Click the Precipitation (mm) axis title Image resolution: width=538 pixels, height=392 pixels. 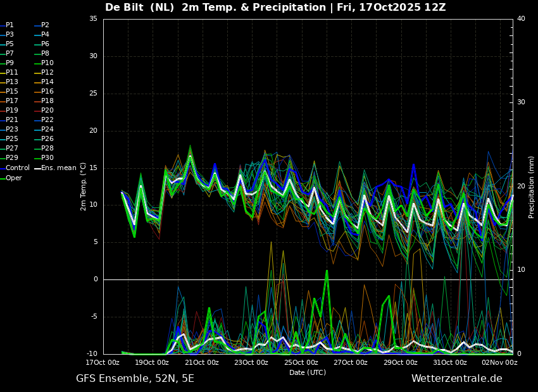pos(531,187)
